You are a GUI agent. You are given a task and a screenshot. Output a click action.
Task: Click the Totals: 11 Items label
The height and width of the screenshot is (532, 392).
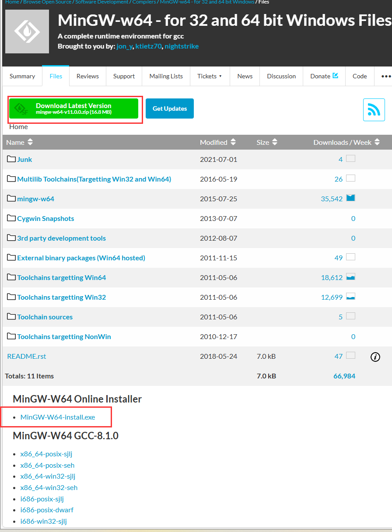tap(29, 376)
